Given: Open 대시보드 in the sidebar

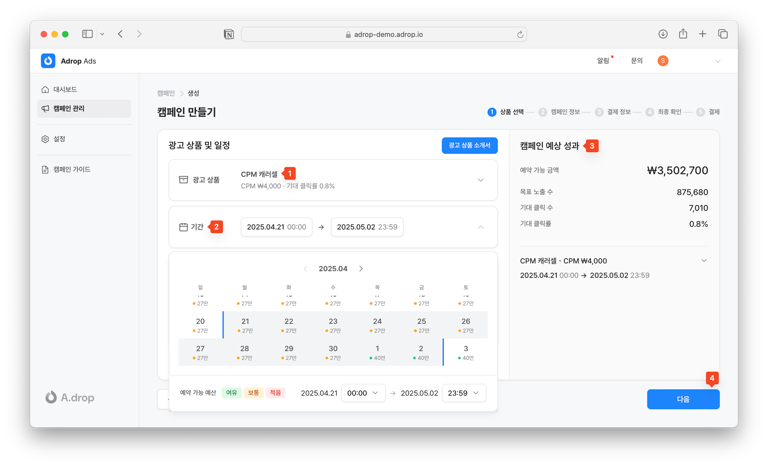Looking at the screenshot, I should (x=64, y=90).
